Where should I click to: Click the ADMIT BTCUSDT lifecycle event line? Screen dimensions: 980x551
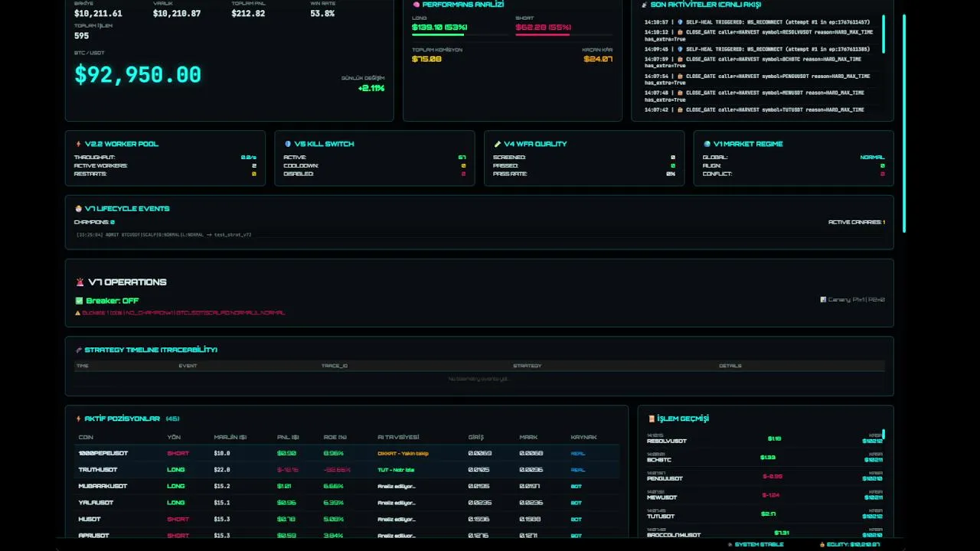click(164, 235)
